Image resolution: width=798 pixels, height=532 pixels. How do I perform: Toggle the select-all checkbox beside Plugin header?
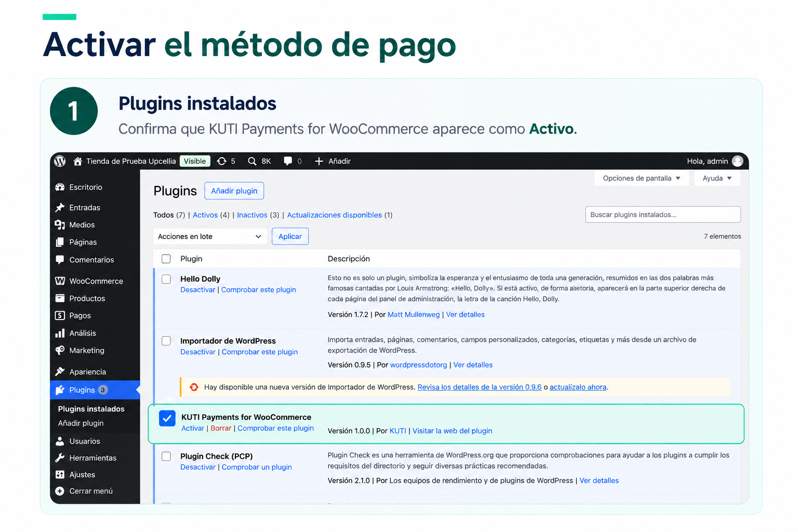166,259
